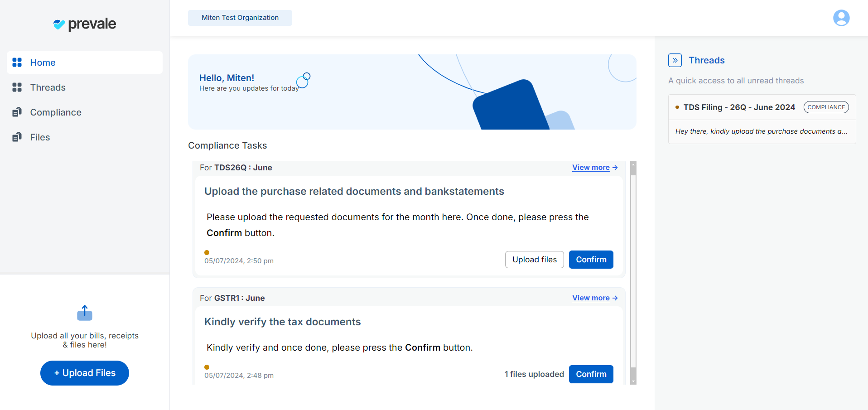Go to the Compliance section
The image size is (868, 410).
[56, 112]
